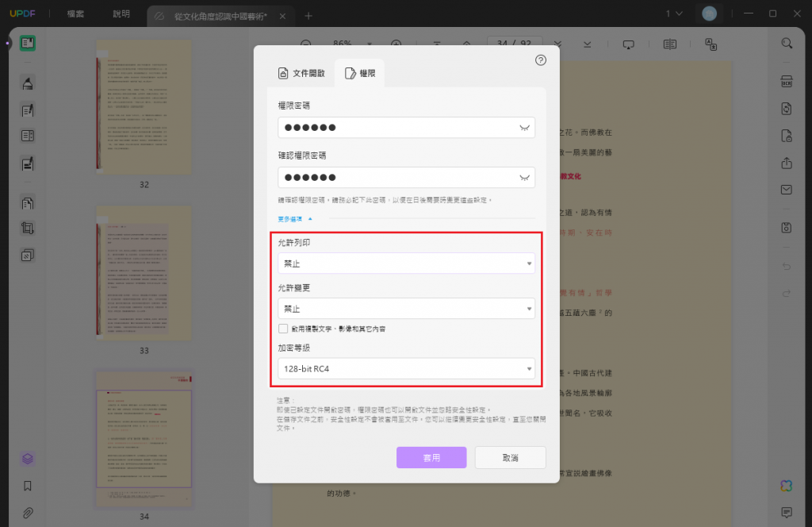The height and width of the screenshot is (527, 812).
Task: Toggle two-page reading view icon
Action: 669,44
